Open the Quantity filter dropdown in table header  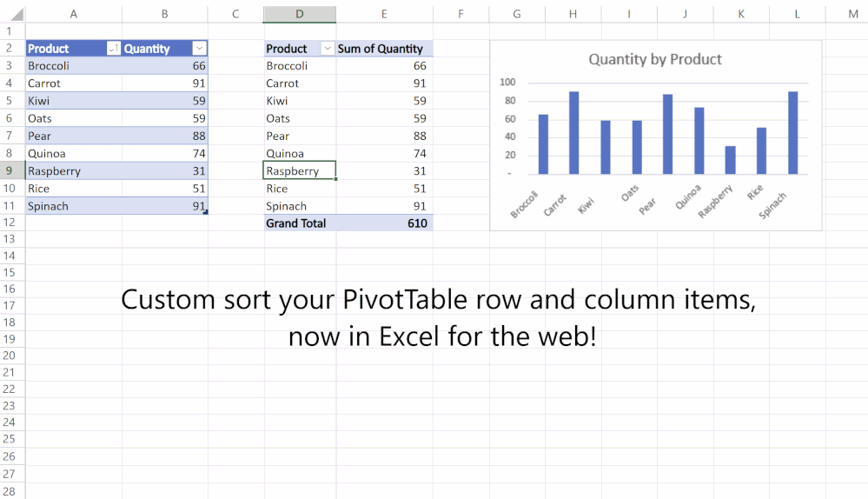(x=199, y=49)
